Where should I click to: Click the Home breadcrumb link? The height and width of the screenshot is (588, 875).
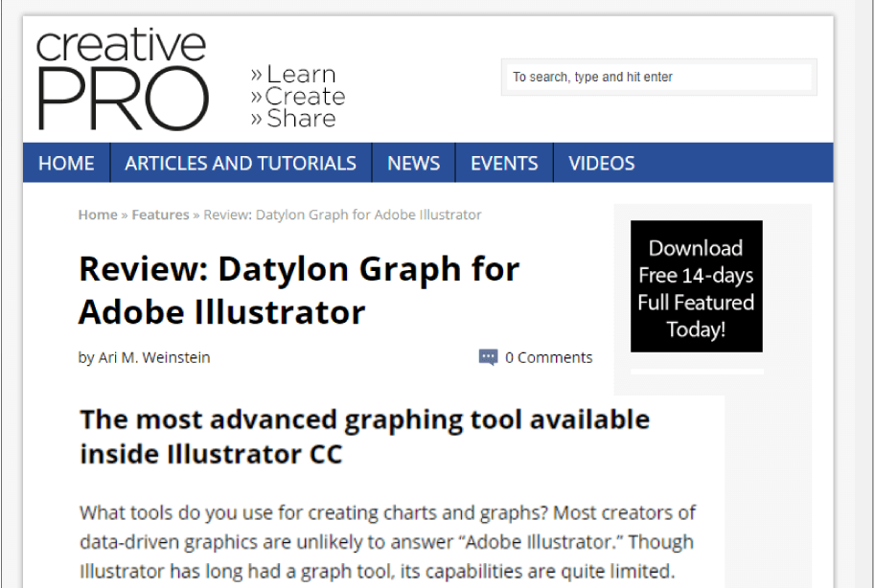click(x=97, y=215)
